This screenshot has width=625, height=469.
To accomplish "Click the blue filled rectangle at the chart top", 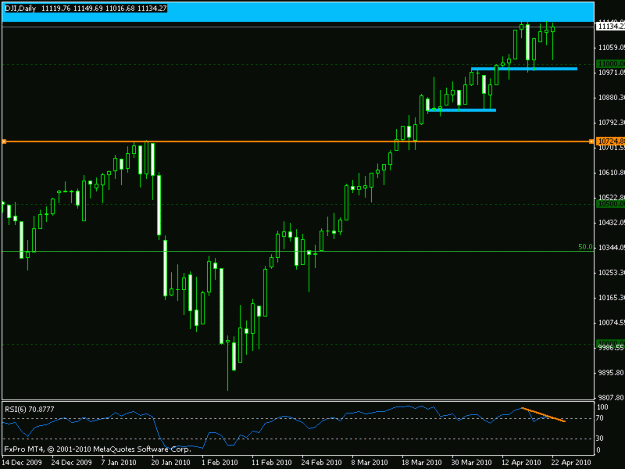I will click(298, 12).
